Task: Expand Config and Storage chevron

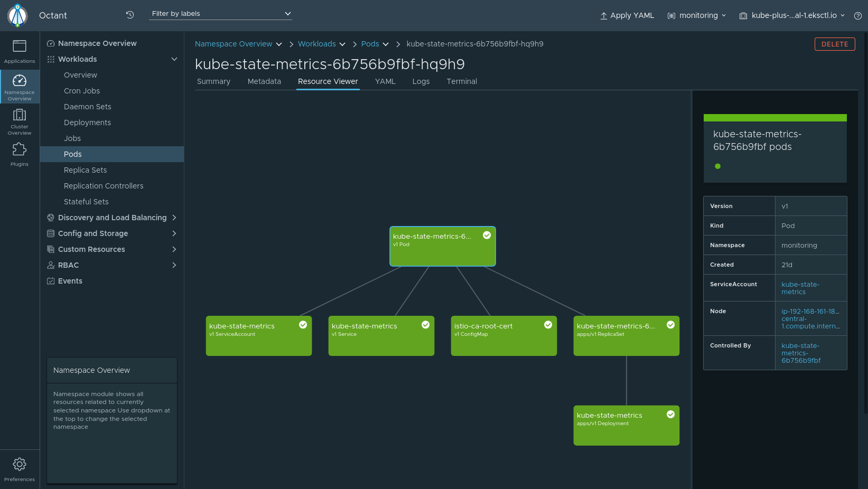Action: [174, 233]
